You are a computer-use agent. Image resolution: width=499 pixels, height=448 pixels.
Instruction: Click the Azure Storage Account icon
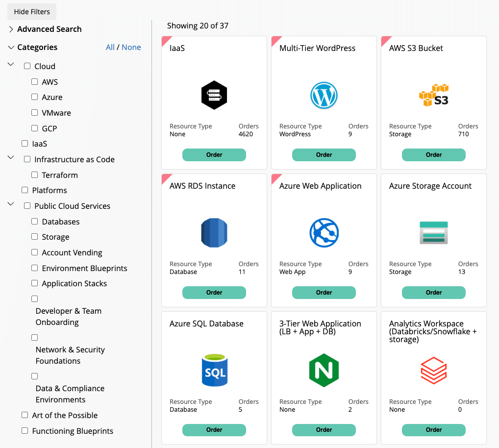coord(434,233)
